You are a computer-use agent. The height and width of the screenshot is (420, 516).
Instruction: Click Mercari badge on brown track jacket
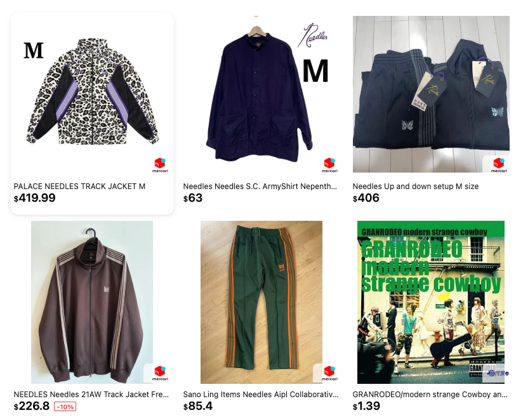tap(160, 373)
